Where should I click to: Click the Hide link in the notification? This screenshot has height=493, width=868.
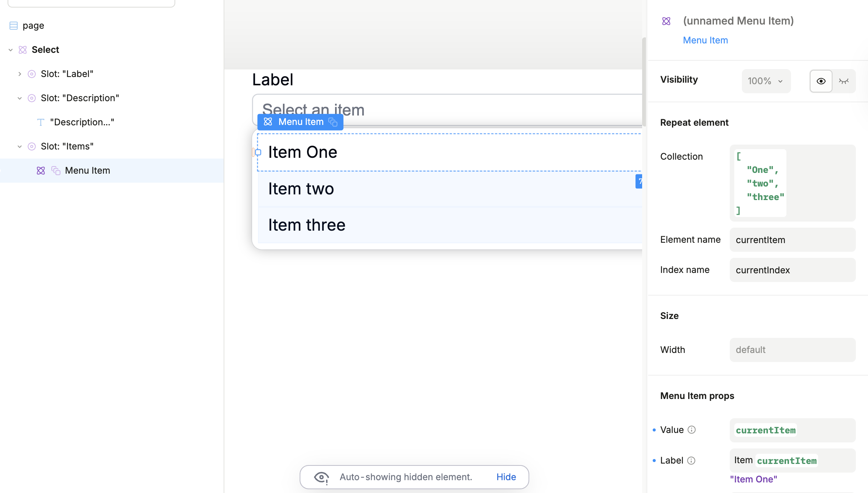pyautogui.click(x=506, y=477)
